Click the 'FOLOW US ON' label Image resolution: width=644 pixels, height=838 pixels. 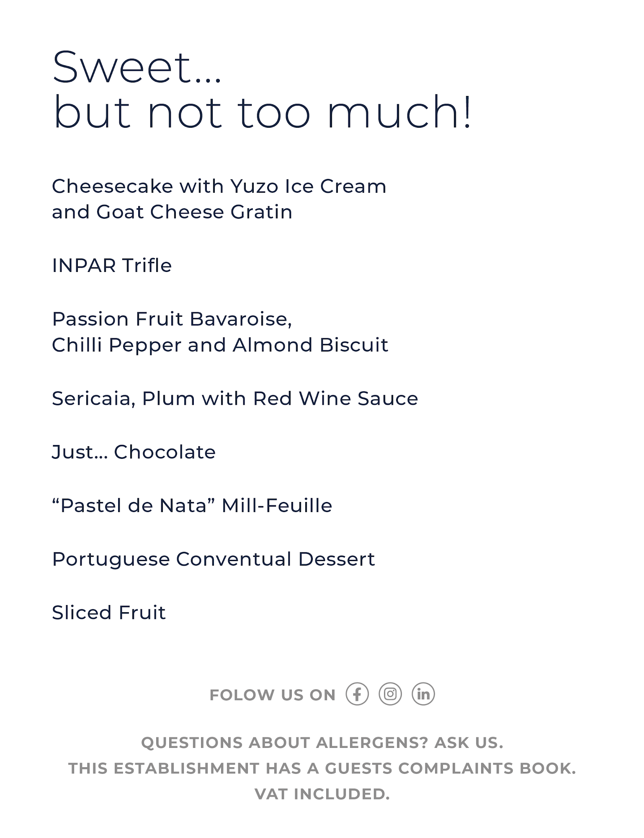pyautogui.click(x=272, y=695)
